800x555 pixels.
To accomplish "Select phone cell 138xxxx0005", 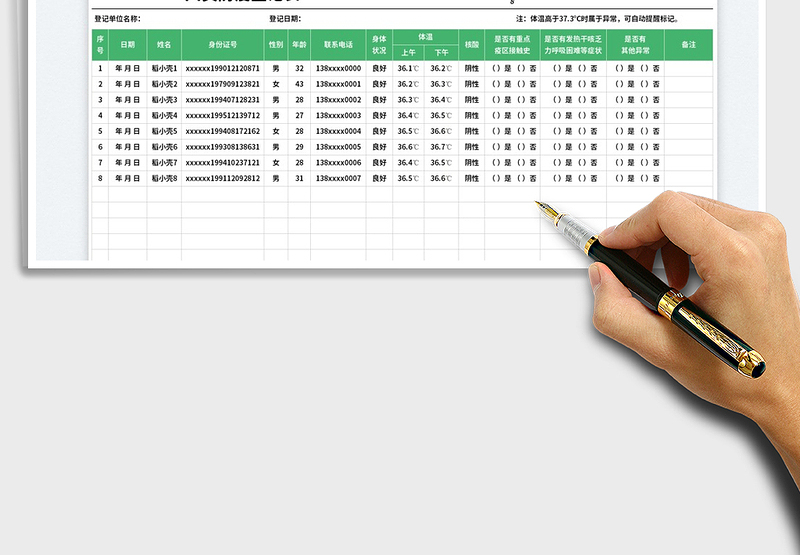I will tap(338, 147).
